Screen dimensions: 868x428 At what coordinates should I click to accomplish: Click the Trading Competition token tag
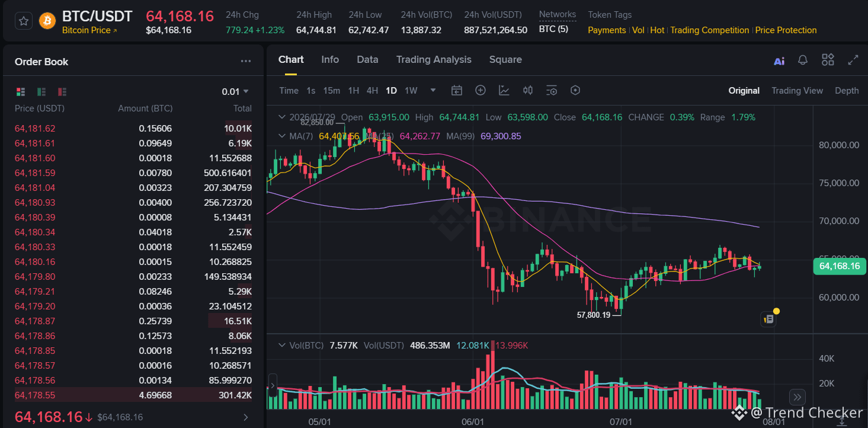pyautogui.click(x=710, y=30)
